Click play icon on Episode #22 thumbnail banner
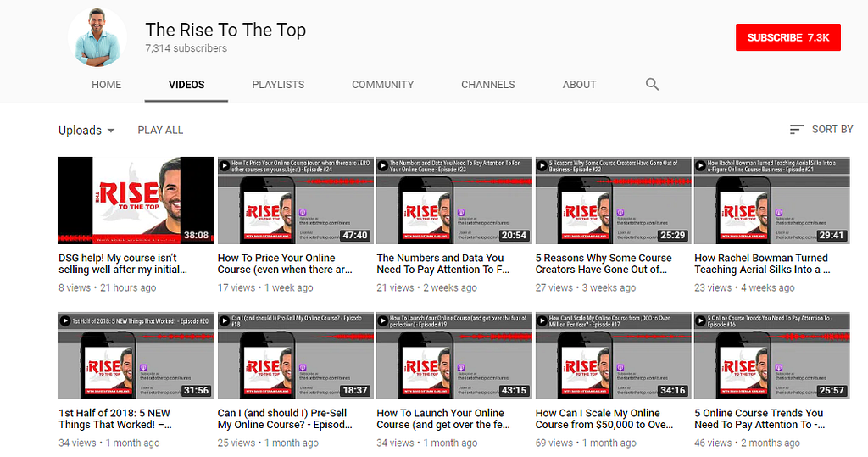This screenshot has height=457, width=868. point(542,165)
